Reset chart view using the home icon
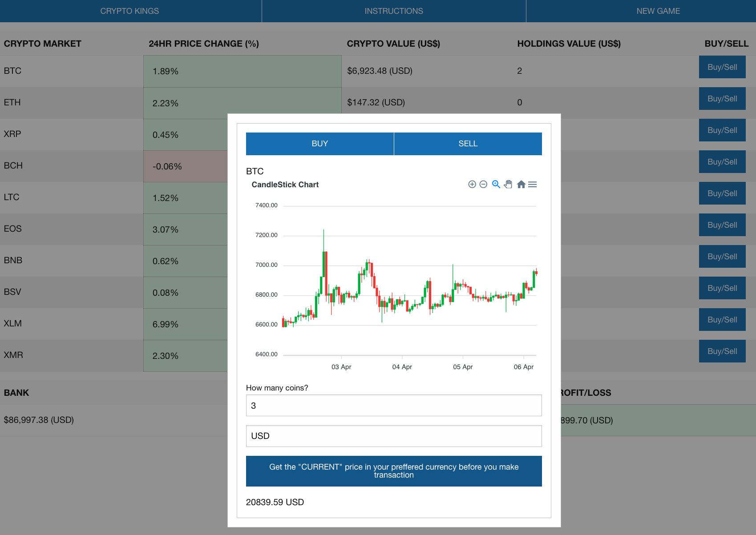Viewport: 756px width, 535px height. [x=521, y=184]
